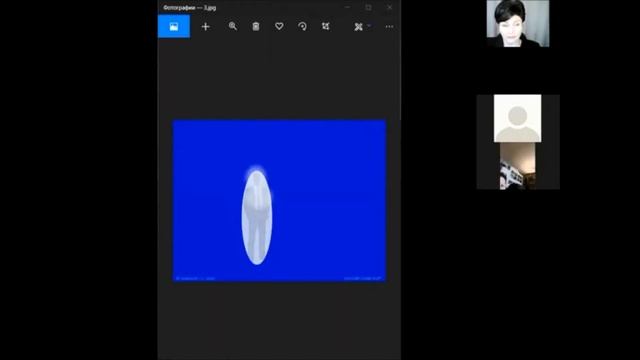Open the collection view image icon

[x=174, y=27]
